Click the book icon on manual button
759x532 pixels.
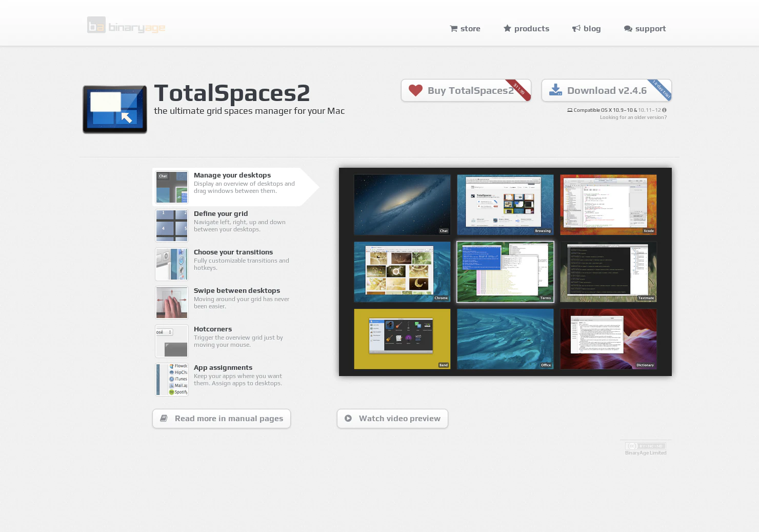164,419
